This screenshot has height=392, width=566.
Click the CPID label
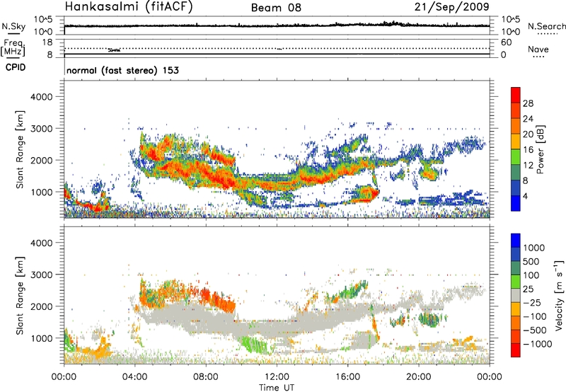[x=16, y=67]
